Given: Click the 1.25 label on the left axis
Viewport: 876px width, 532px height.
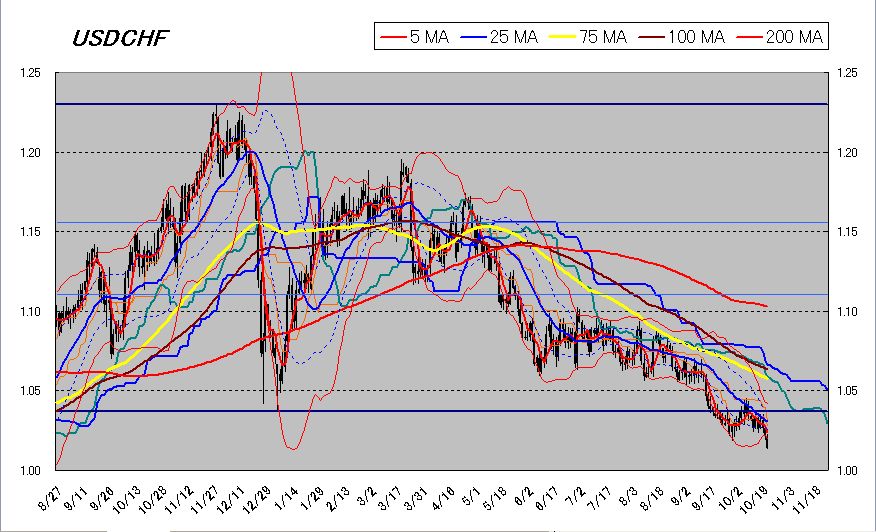Looking at the screenshot, I should 30,73.
